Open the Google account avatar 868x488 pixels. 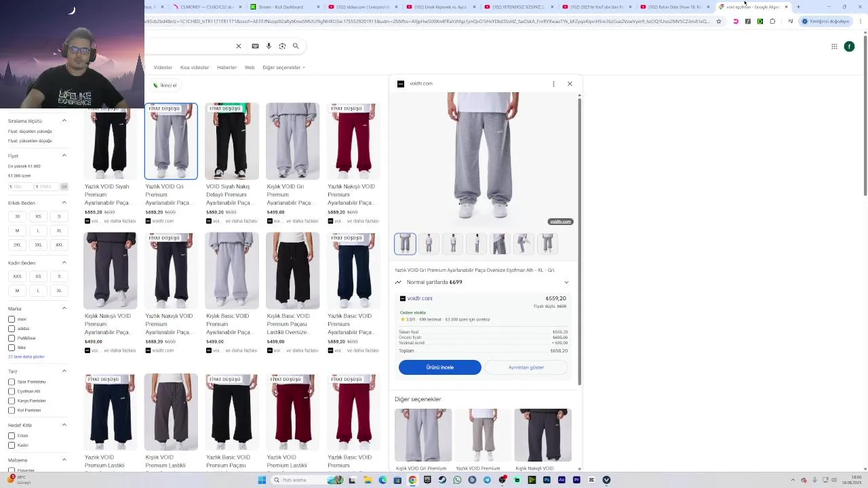(x=849, y=46)
